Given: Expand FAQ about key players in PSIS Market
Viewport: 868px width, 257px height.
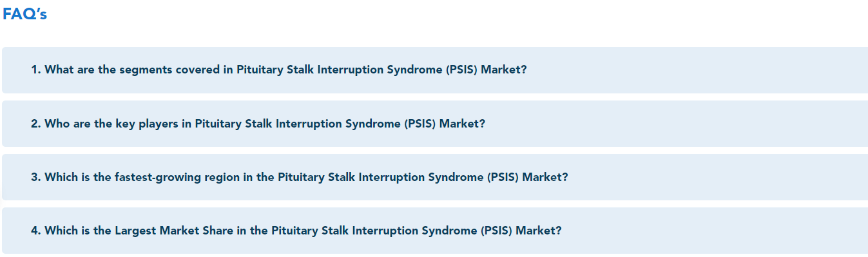Looking at the screenshot, I should pos(435,124).
